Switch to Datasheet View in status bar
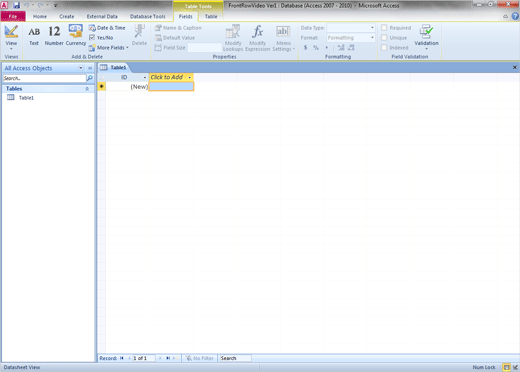520x372 pixels. [x=507, y=367]
